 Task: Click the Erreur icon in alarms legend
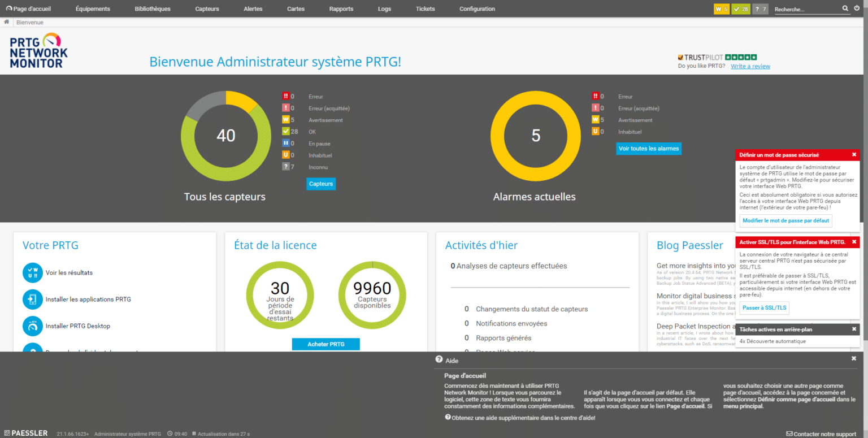pyautogui.click(x=595, y=96)
